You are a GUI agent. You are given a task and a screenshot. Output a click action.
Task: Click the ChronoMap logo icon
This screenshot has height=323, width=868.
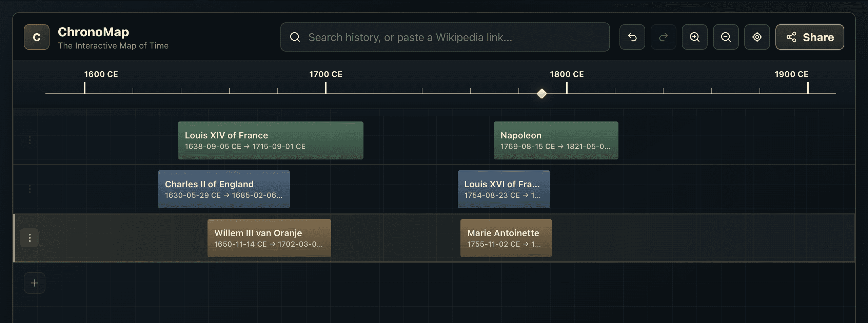click(37, 37)
